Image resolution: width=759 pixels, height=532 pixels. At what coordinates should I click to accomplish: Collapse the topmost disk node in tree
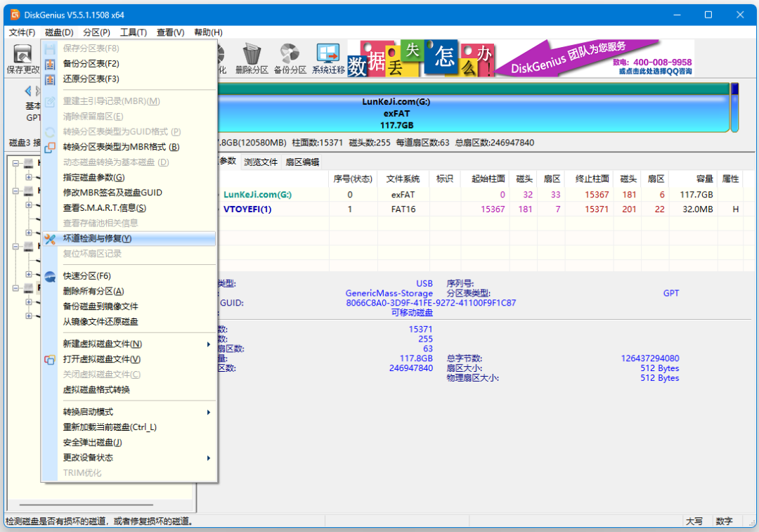tap(15, 163)
